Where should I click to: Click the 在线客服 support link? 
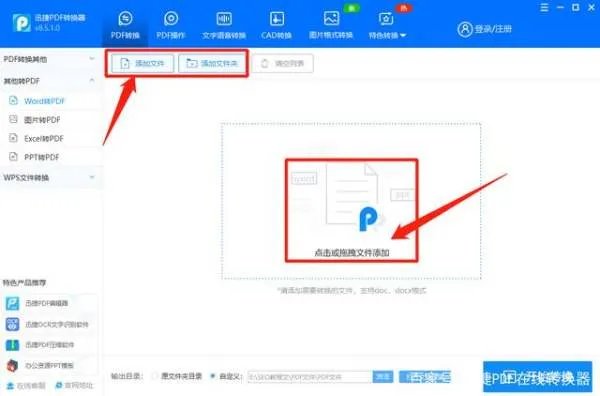[27, 386]
